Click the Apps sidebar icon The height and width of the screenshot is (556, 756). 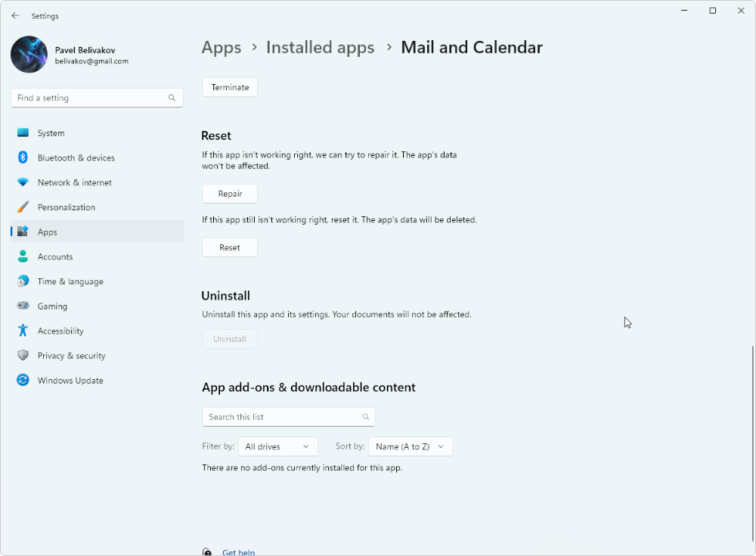click(x=23, y=231)
